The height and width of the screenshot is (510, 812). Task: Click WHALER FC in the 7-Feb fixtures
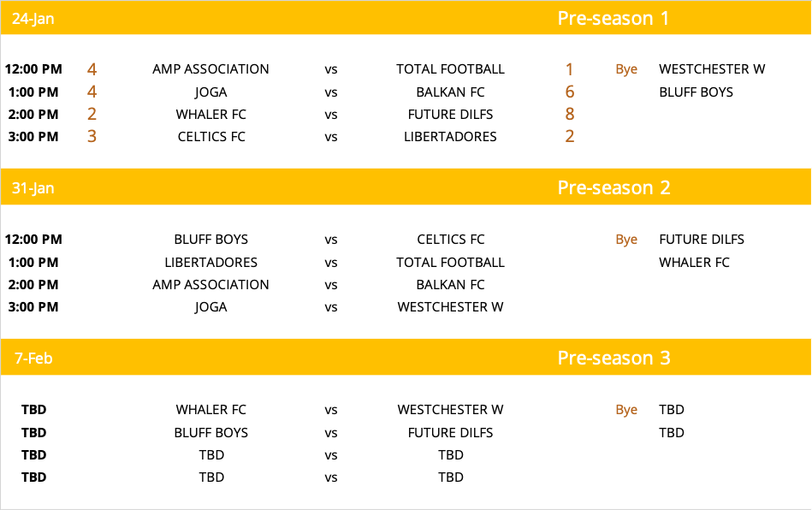click(211, 410)
